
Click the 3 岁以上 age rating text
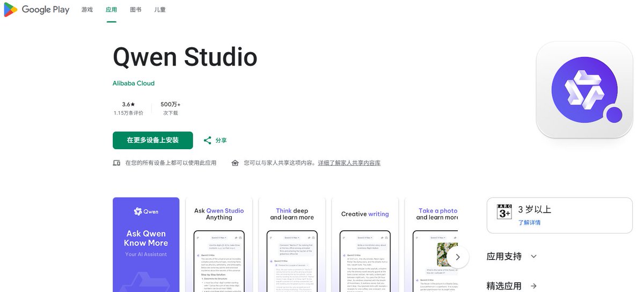click(x=535, y=209)
